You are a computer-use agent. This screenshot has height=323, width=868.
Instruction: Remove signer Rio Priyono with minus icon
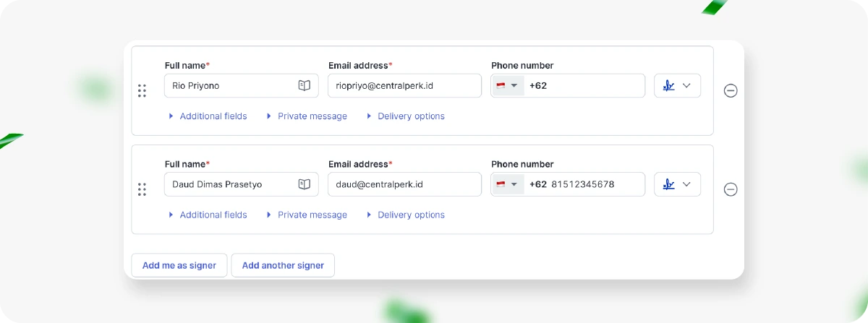pyautogui.click(x=731, y=90)
